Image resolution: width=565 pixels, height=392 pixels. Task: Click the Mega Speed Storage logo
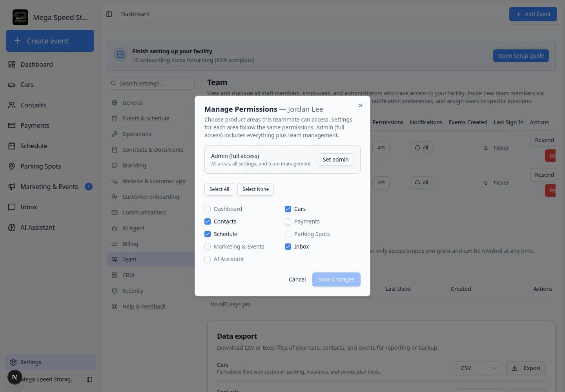click(20, 17)
